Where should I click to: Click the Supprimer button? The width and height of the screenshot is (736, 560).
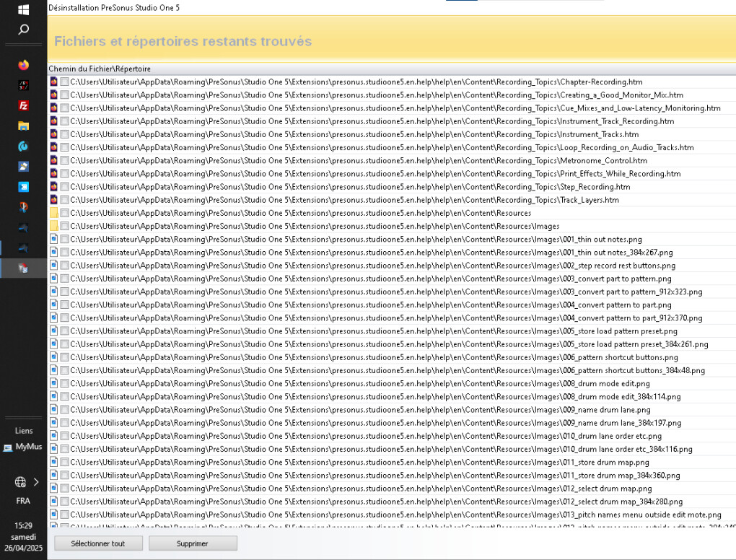pos(193,543)
